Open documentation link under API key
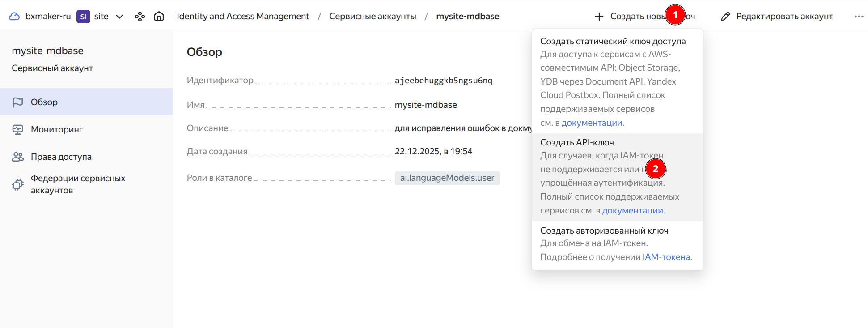This screenshot has width=868, height=328. click(632, 210)
